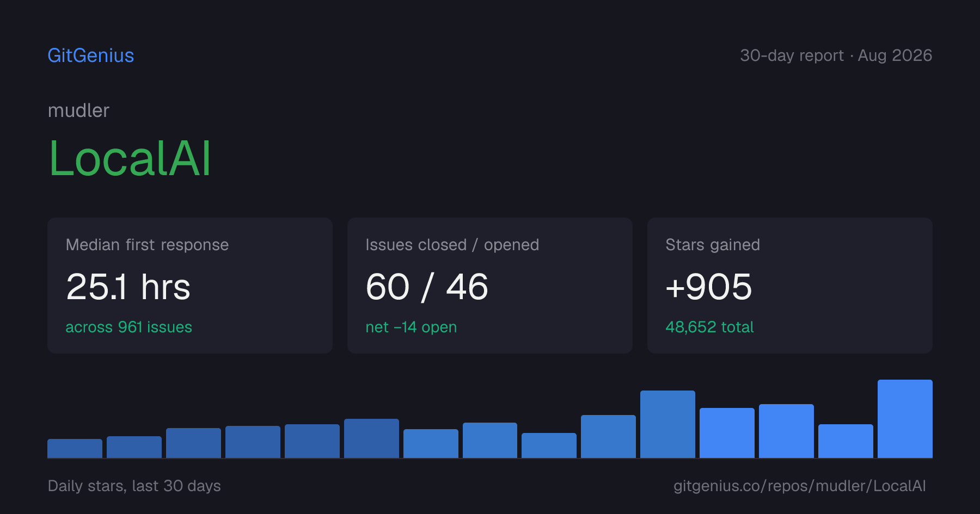Click the 30-day report Aug 2026 label

pyautogui.click(x=836, y=55)
